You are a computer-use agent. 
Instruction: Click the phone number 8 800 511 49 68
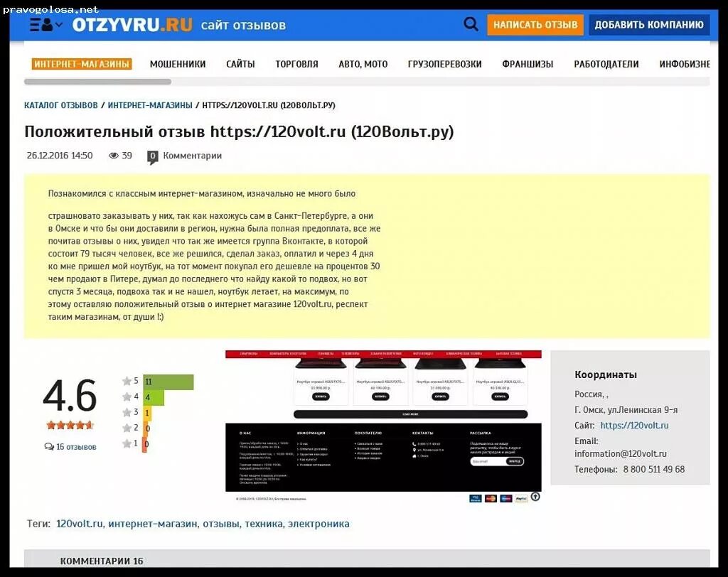[x=654, y=469]
